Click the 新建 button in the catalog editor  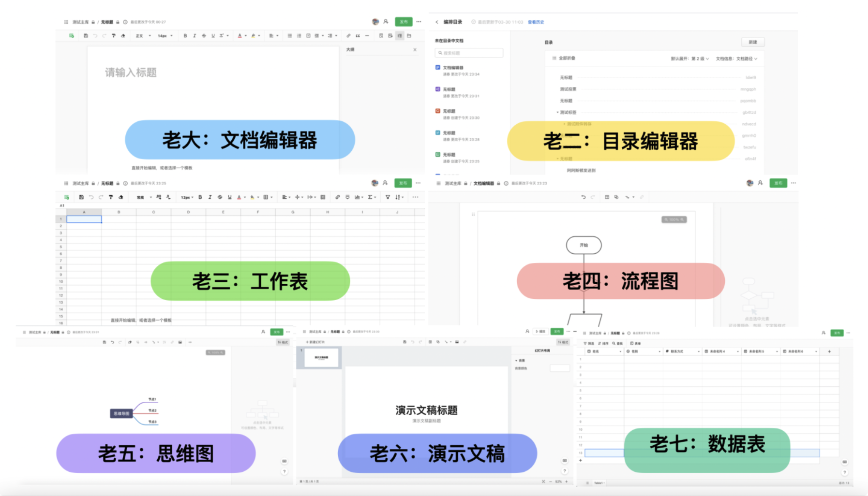752,42
